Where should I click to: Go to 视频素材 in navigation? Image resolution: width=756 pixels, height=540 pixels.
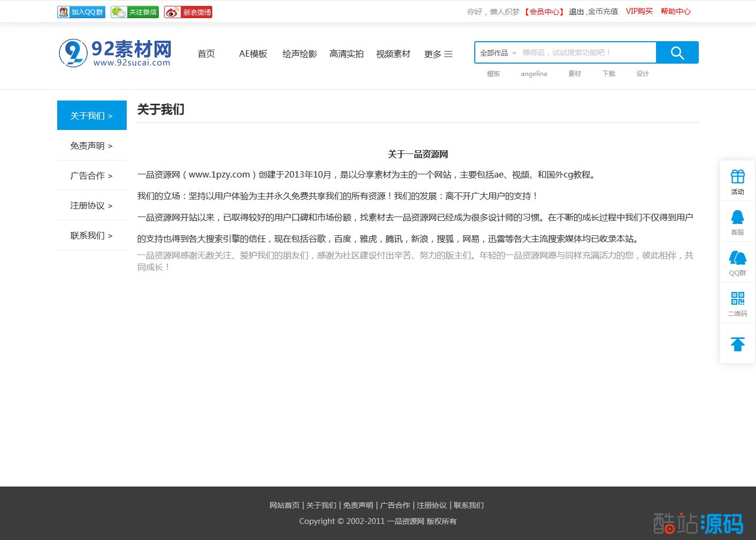pyautogui.click(x=393, y=54)
